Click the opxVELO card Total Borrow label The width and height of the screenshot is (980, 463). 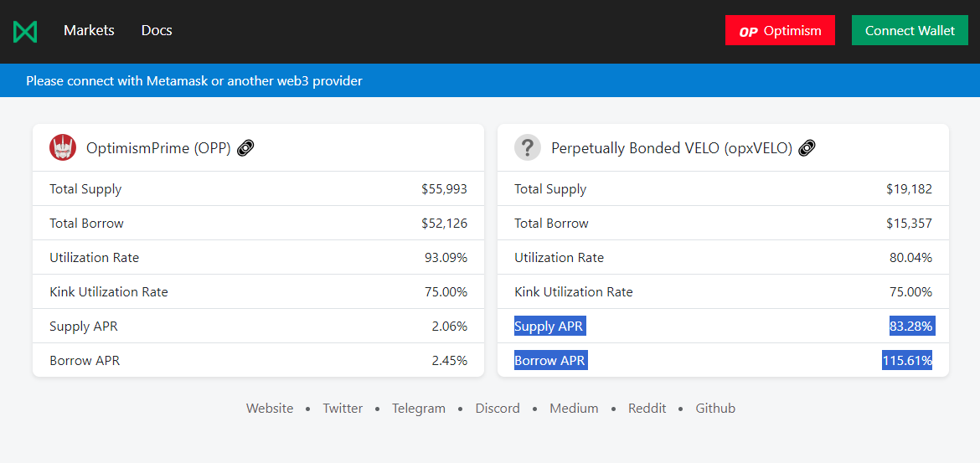tap(552, 224)
